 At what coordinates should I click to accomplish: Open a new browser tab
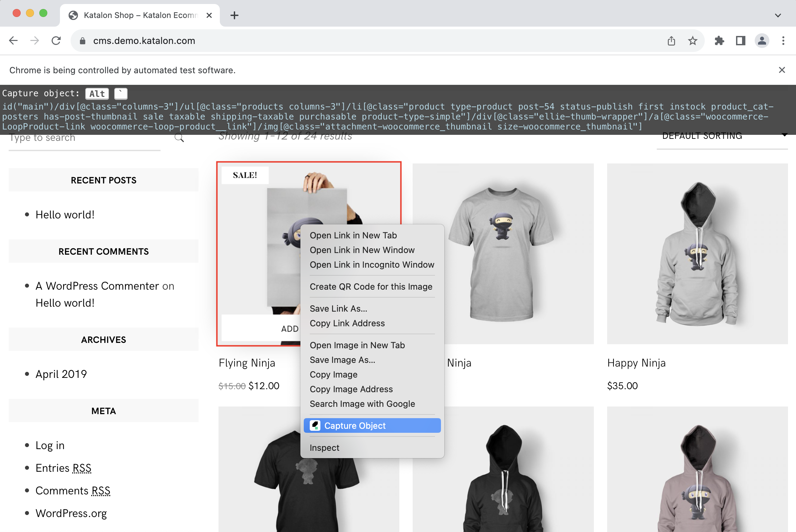click(234, 15)
